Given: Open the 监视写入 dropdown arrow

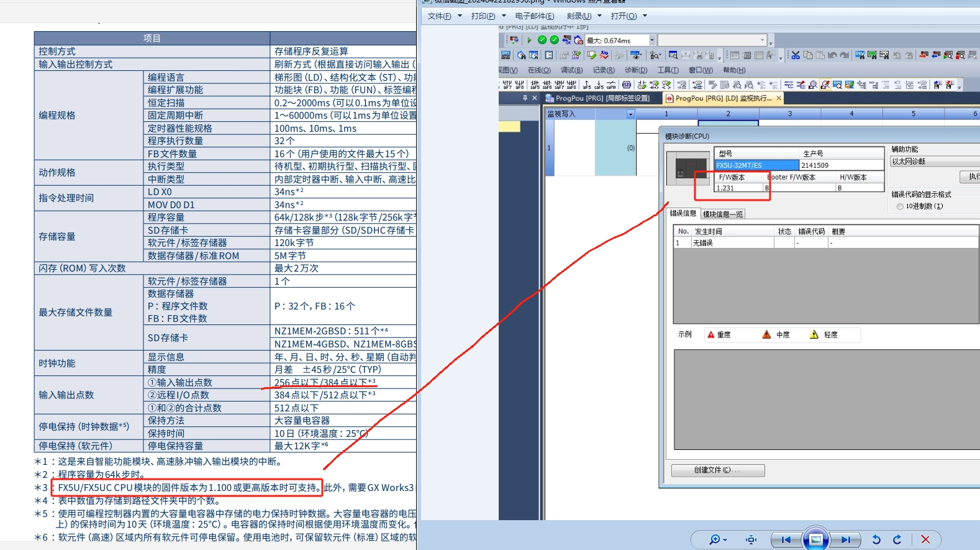Looking at the screenshot, I should [630, 114].
